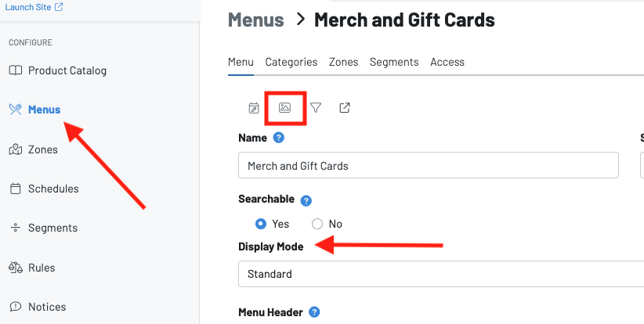Click the filter funnel icon

(315, 108)
